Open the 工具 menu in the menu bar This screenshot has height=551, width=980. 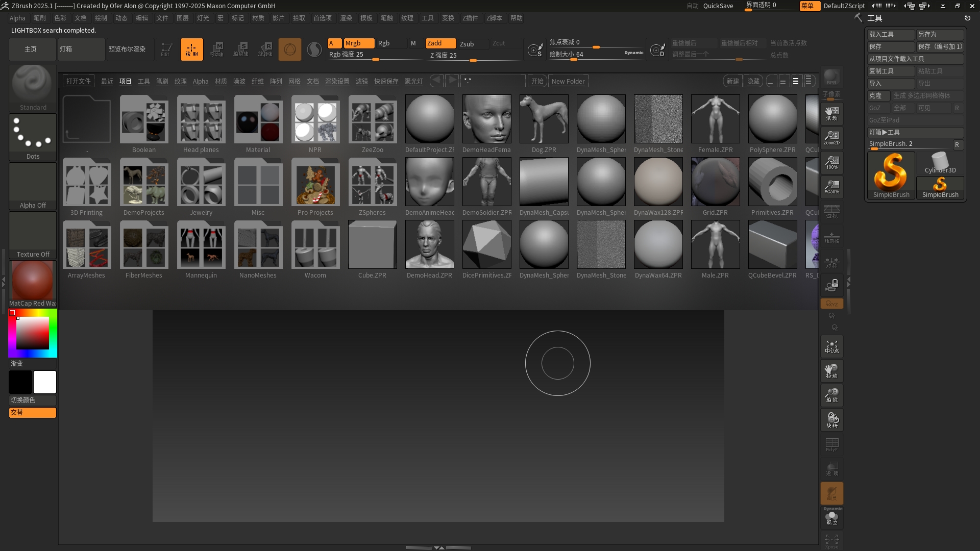(428, 18)
